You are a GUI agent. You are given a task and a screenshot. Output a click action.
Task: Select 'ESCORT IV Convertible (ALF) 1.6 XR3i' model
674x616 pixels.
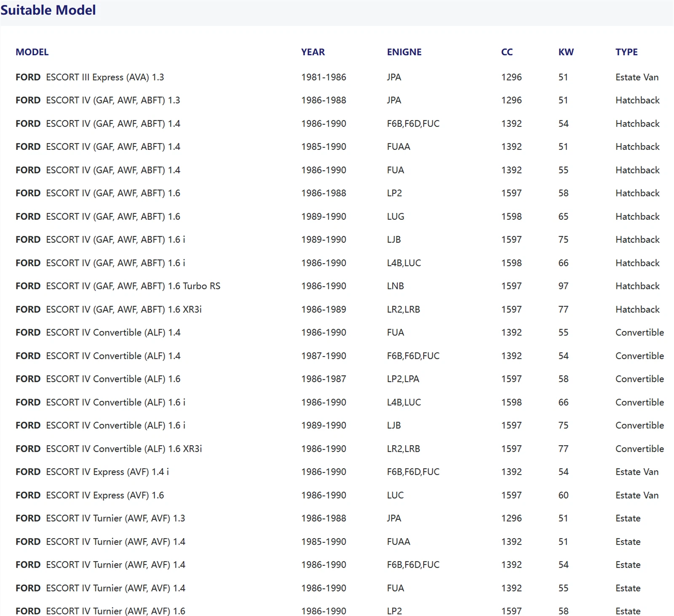pos(124,449)
